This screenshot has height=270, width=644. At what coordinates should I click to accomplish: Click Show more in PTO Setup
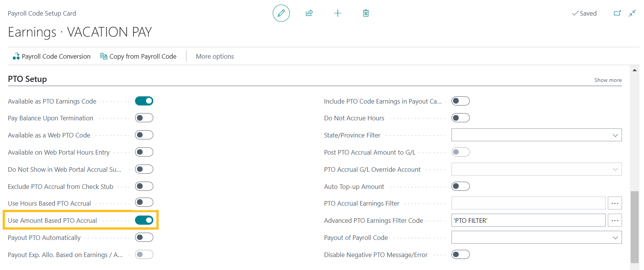pos(608,80)
